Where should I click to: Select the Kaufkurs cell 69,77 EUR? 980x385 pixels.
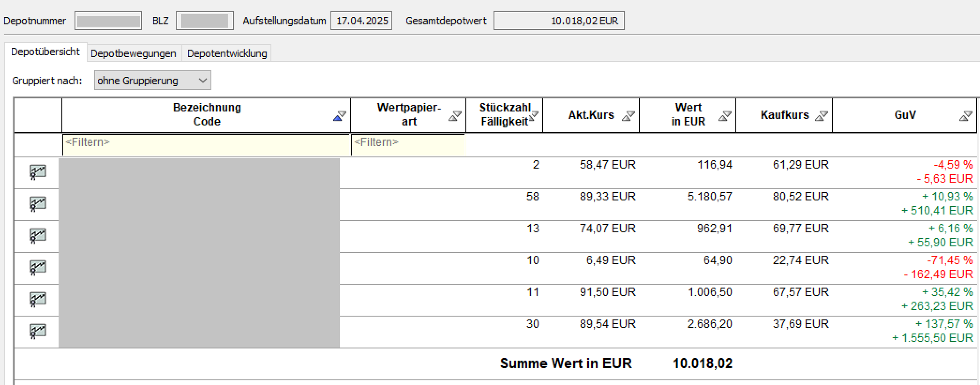pos(800,229)
